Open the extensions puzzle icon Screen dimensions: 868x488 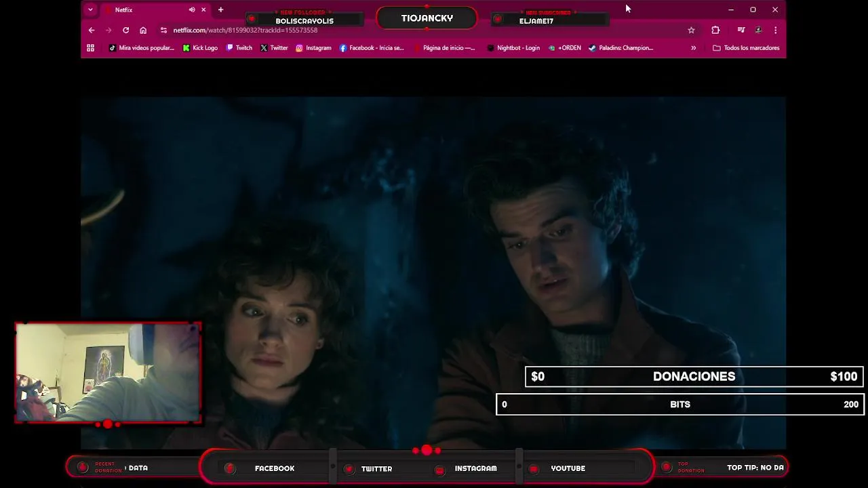tap(715, 30)
